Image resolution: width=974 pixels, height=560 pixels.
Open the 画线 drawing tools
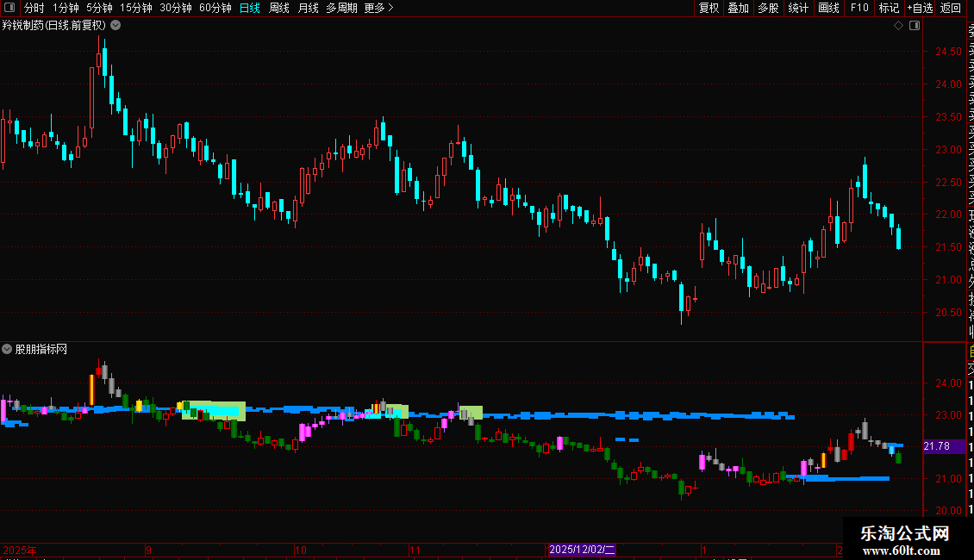click(x=828, y=8)
